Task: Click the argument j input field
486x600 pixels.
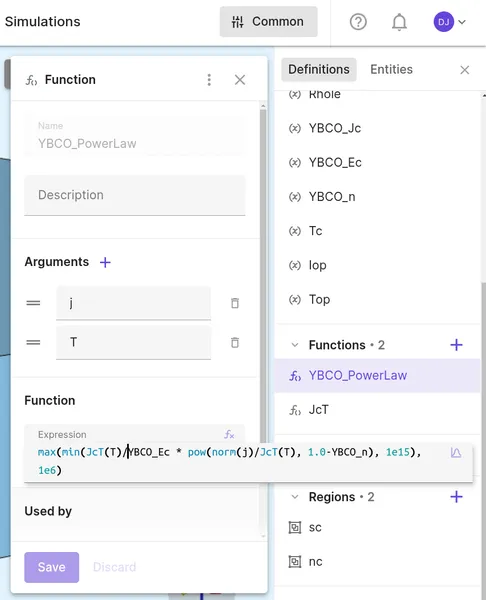Action: pyautogui.click(x=133, y=303)
